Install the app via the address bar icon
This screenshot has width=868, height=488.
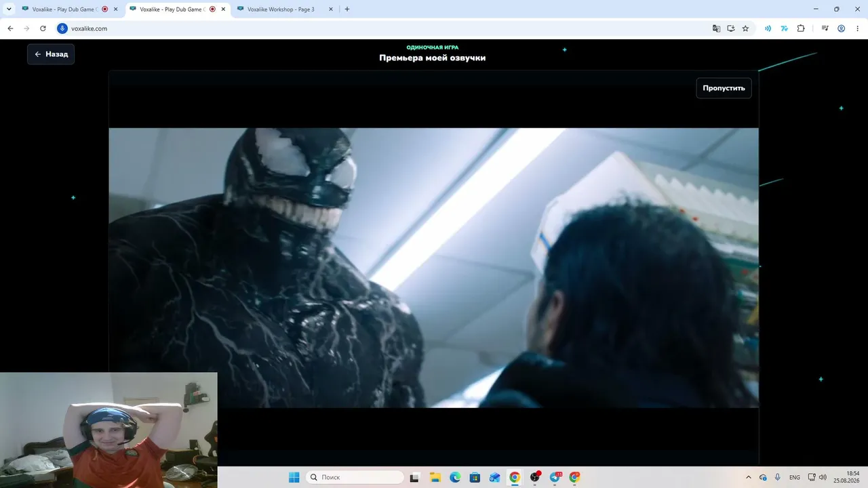731,28
